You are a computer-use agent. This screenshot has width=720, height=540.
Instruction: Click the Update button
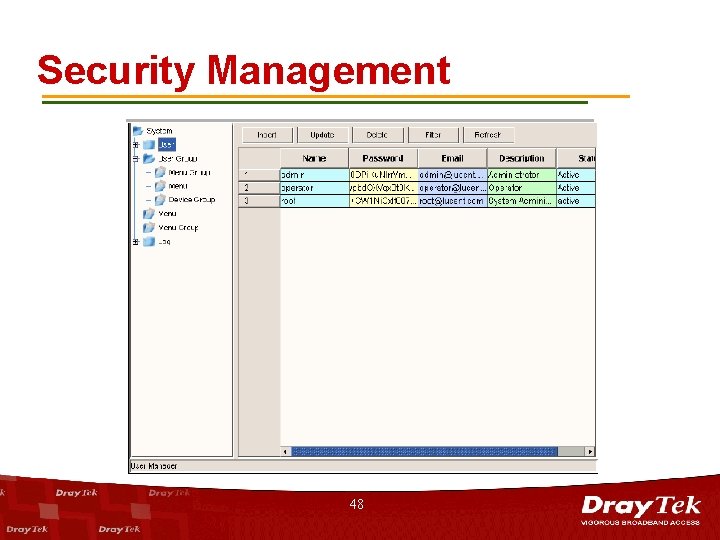click(322, 135)
